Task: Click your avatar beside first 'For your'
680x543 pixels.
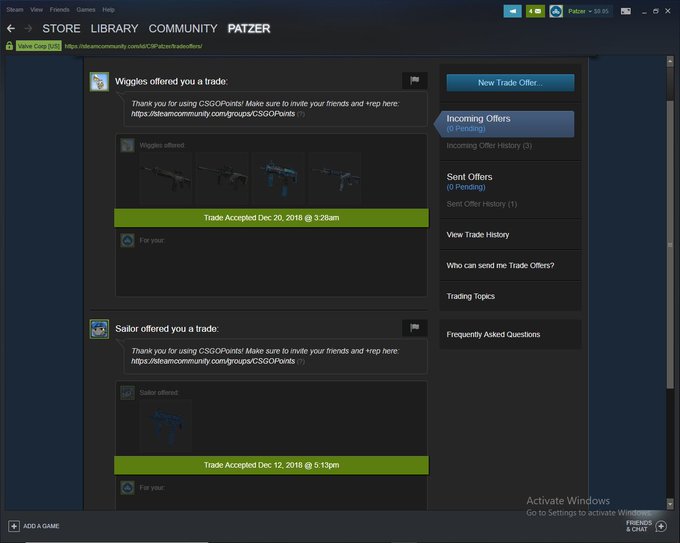Action: 128,240
